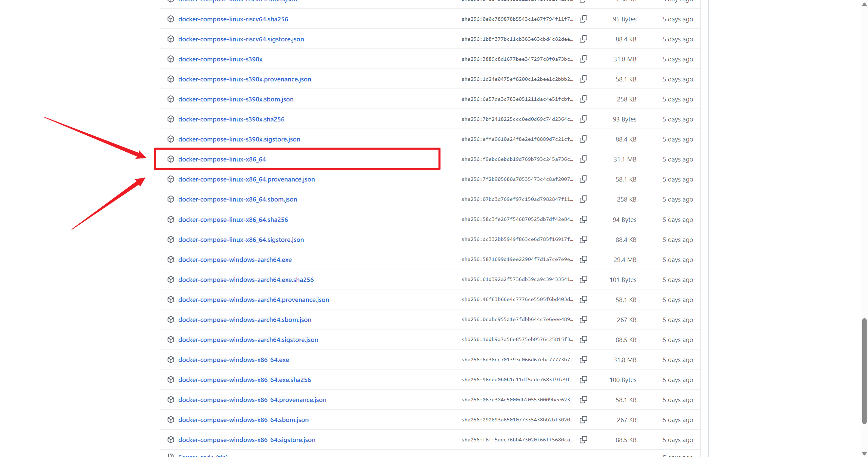The height and width of the screenshot is (457, 868).
Task: Copy digest for docker-compose-windows-x86_64.sbom.json
Action: [x=583, y=420]
